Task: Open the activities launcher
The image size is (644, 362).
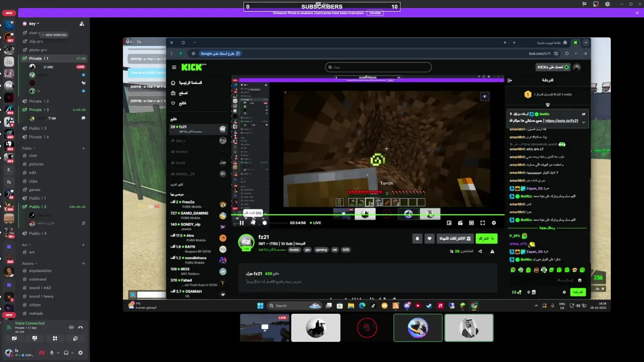Action: pos(55,338)
